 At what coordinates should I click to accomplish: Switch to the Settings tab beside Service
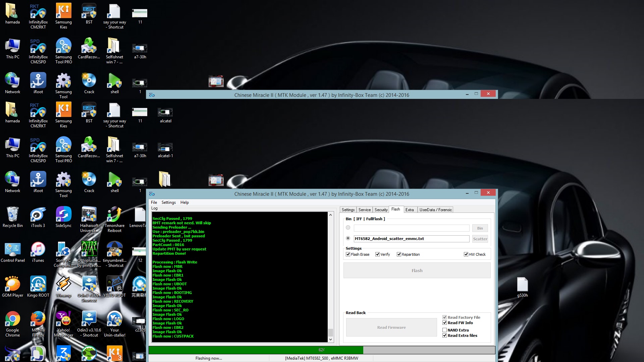[348, 210]
